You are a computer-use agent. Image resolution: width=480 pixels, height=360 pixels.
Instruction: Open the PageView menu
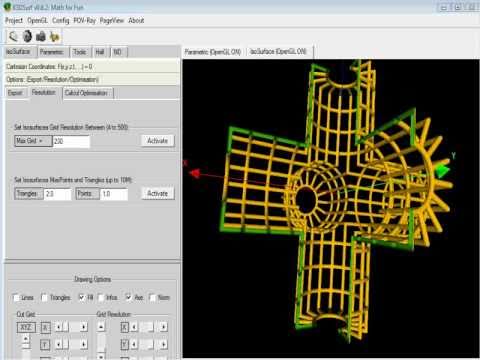click(112, 21)
